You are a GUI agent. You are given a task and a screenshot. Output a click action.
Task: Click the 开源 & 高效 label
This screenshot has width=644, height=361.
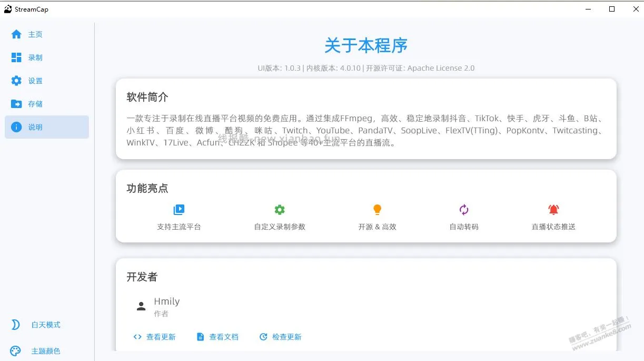tap(377, 227)
